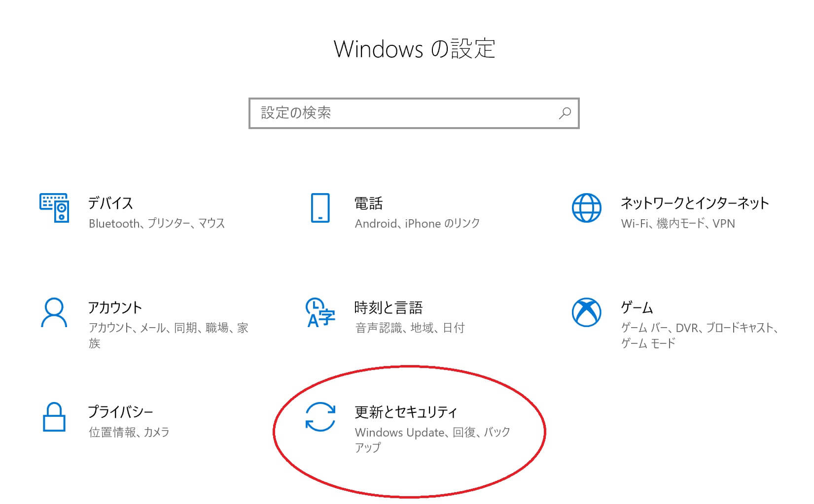Open the プライバシー settings title

click(x=120, y=412)
